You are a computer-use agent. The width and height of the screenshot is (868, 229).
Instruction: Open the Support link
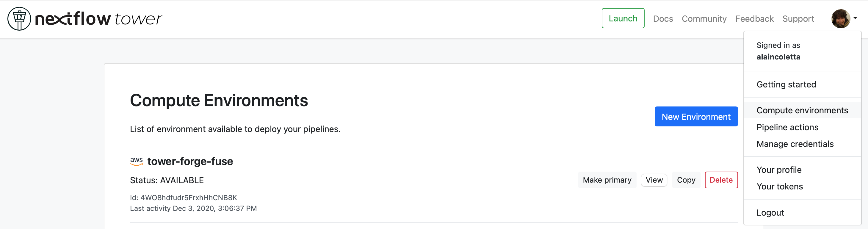798,18
